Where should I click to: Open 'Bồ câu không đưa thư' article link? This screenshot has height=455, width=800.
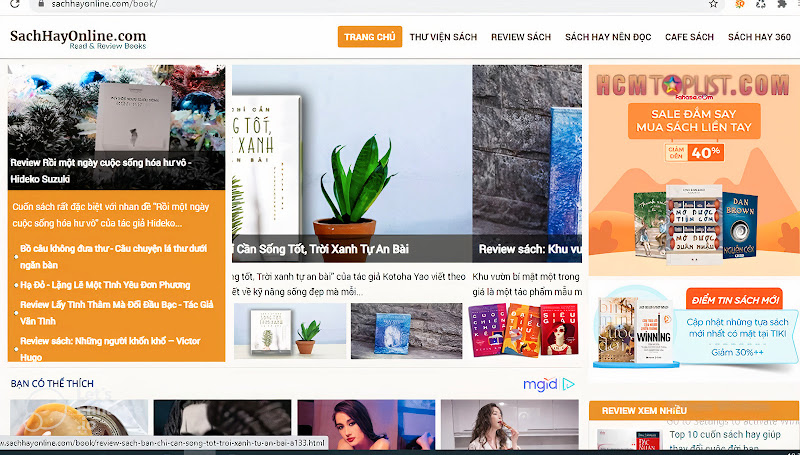pyautogui.click(x=114, y=257)
